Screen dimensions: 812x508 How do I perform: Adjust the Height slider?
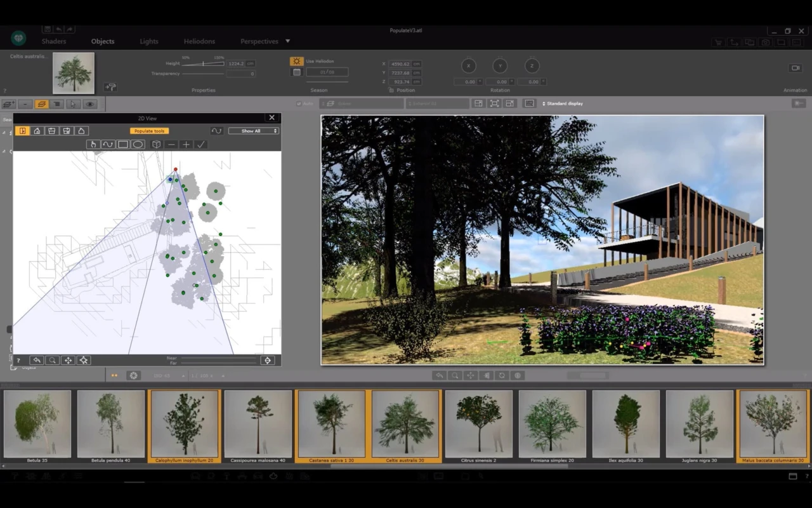coord(203,63)
